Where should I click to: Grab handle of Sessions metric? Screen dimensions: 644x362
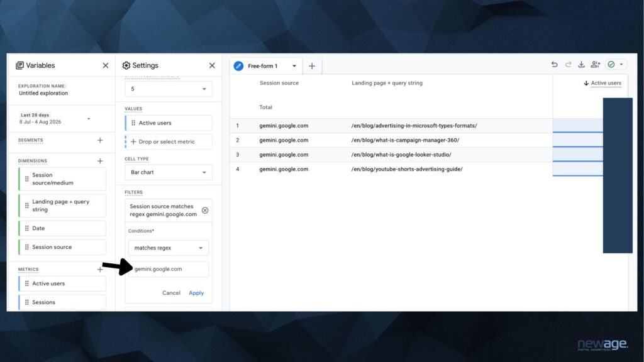tap(26, 302)
